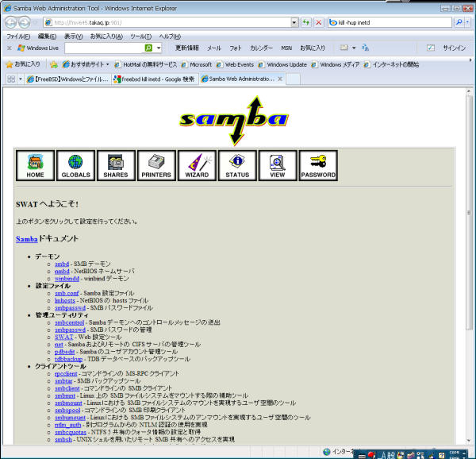Open the search provider dropdown arrow
The width and height of the screenshot is (476, 459).
(467, 22)
